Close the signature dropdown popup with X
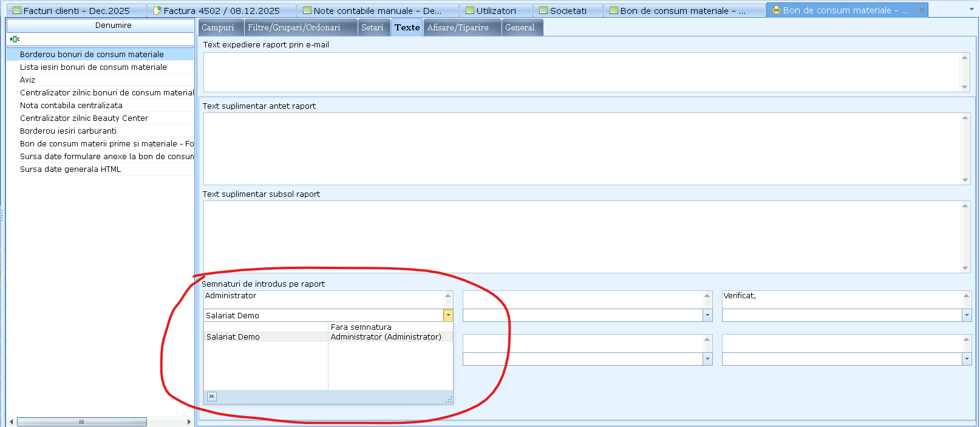 211,397
